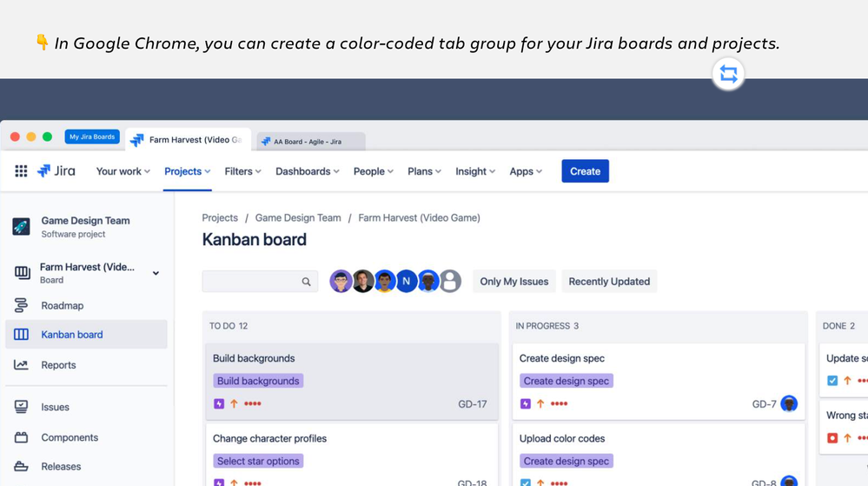Screen dimensions: 868x486
Task: Click Farm Harvest (Video Game) breadcrumb link
Action: coord(419,217)
